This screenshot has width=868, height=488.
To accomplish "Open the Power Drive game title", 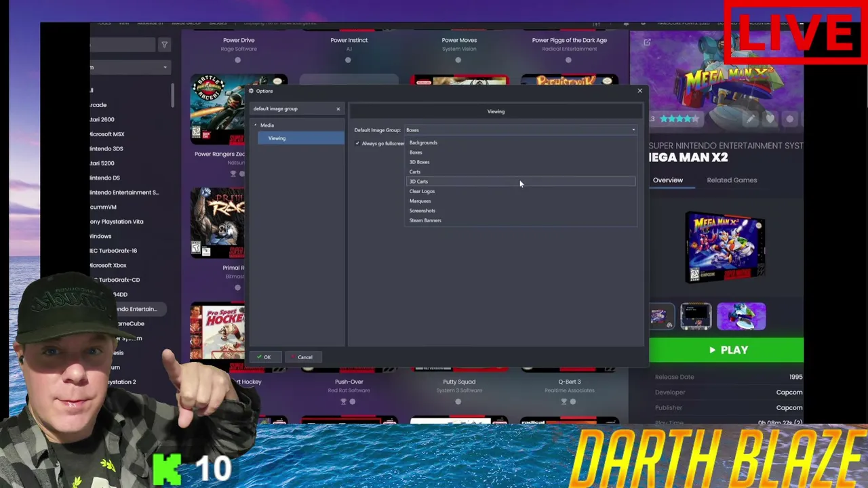I will pos(239,40).
